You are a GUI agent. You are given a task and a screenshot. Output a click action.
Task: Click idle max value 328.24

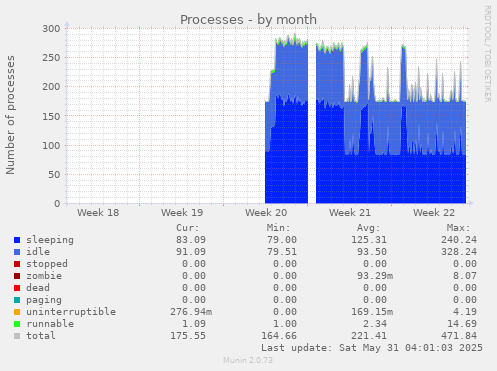point(459,252)
